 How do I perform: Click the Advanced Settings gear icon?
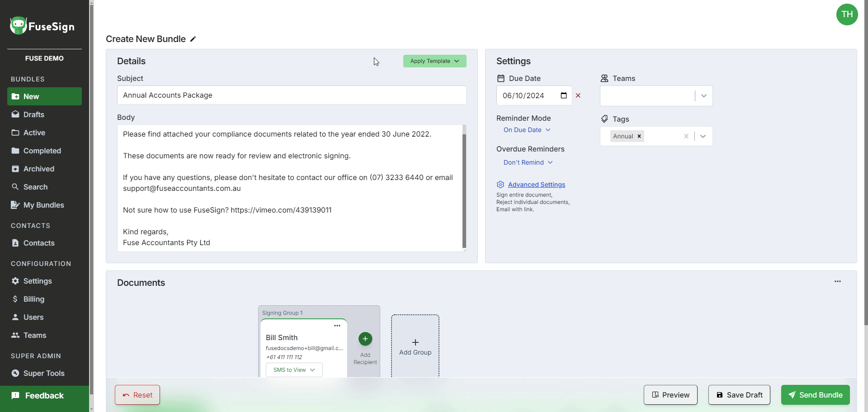click(500, 185)
